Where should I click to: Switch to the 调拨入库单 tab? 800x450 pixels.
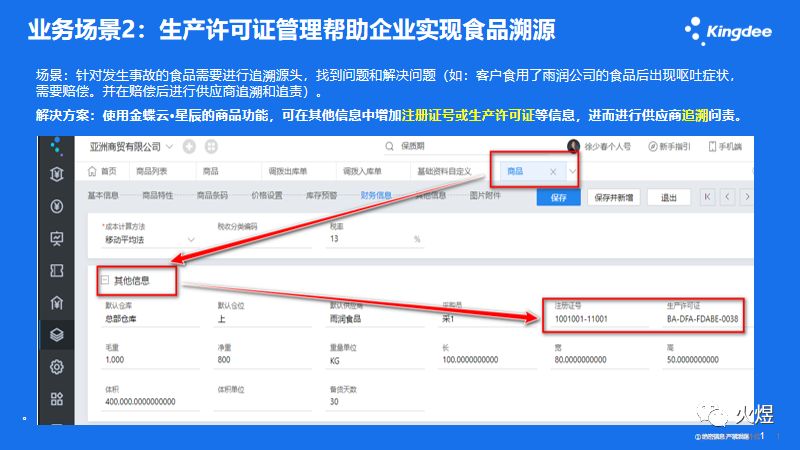tap(362, 171)
